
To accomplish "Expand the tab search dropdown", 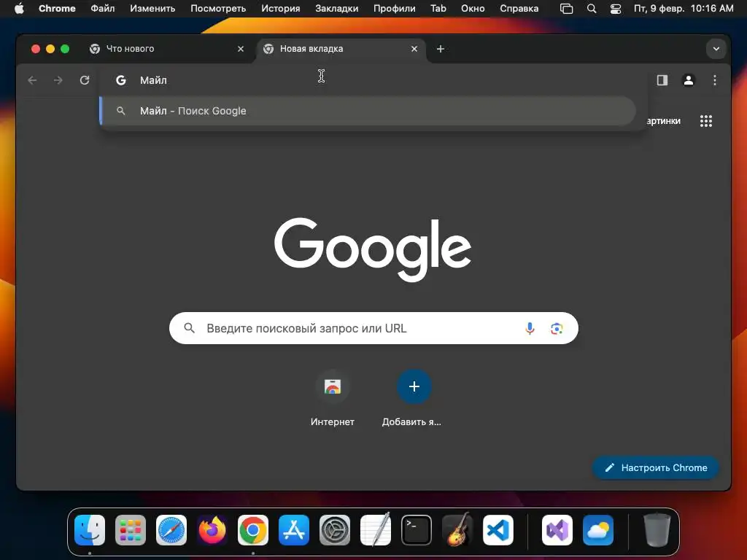I will pyautogui.click(x=716, y=49).
